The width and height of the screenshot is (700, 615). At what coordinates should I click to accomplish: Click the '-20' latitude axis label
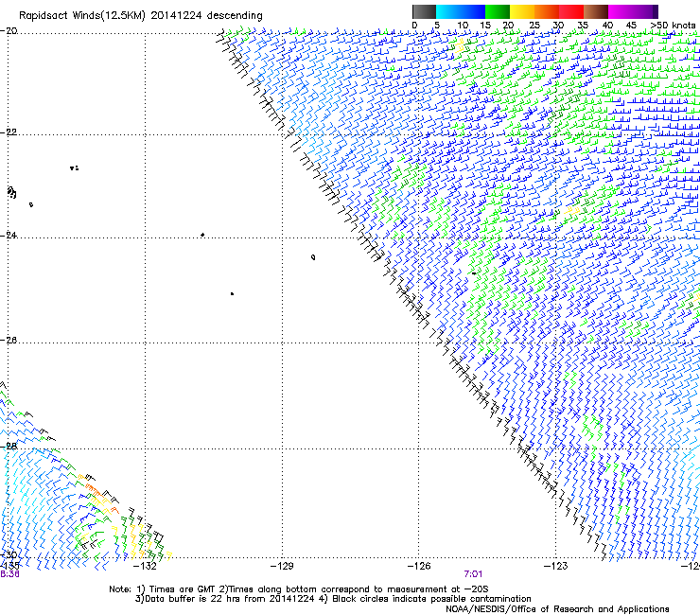coord(9,30)
